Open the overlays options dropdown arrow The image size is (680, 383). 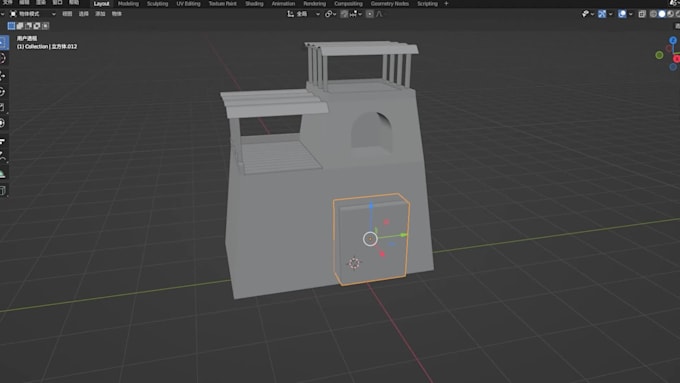[631, 14]
